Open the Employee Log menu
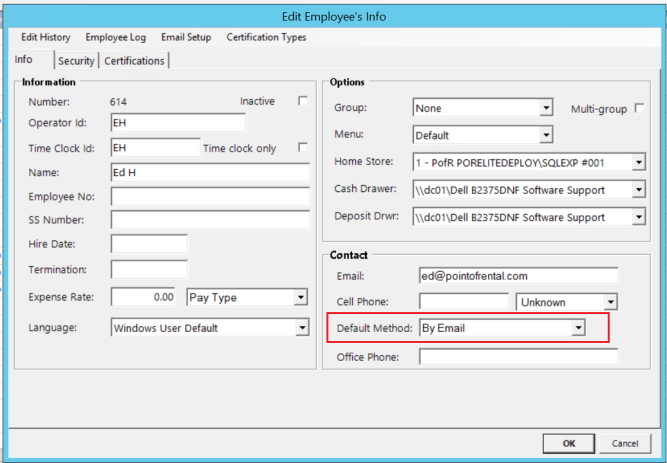The height and width of the screenshot is (463, 667). [115, 37]
